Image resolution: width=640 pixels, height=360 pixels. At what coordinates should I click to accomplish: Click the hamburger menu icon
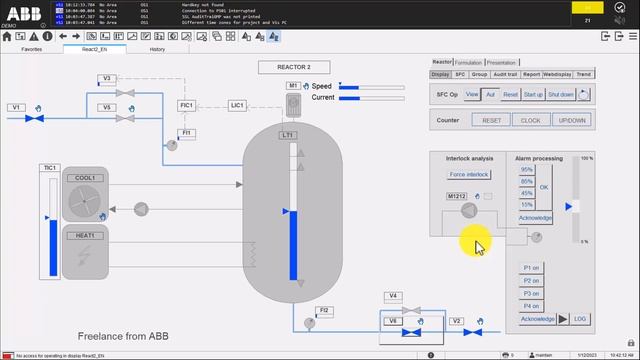pyautogui.click(x=633, y=36)
